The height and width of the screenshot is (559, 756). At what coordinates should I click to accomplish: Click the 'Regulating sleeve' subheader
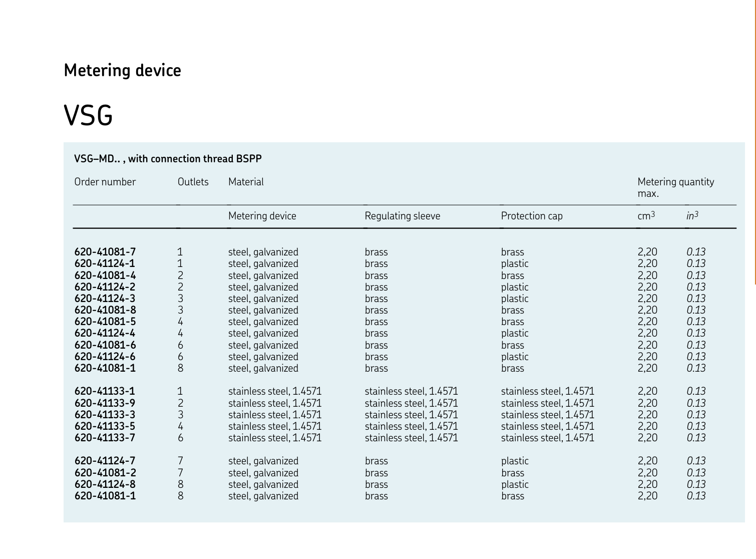pyautogui.click(x=402, y=216)
